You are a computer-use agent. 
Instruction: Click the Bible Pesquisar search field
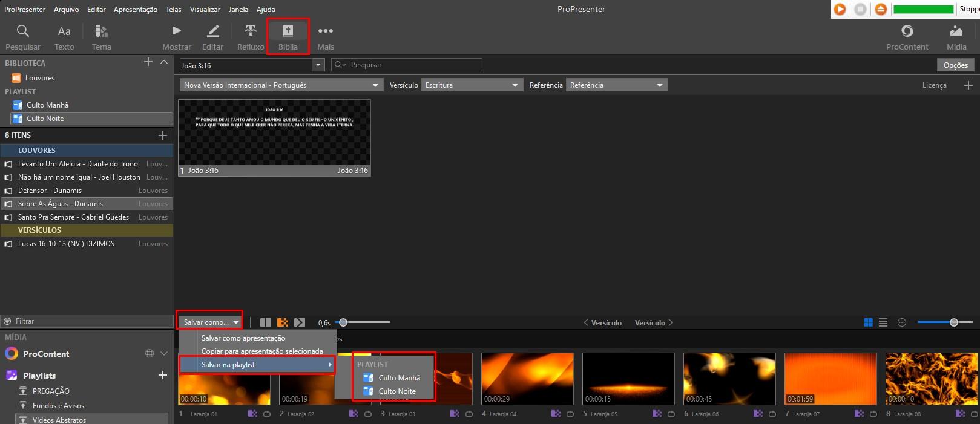click(x=407, y=65)
